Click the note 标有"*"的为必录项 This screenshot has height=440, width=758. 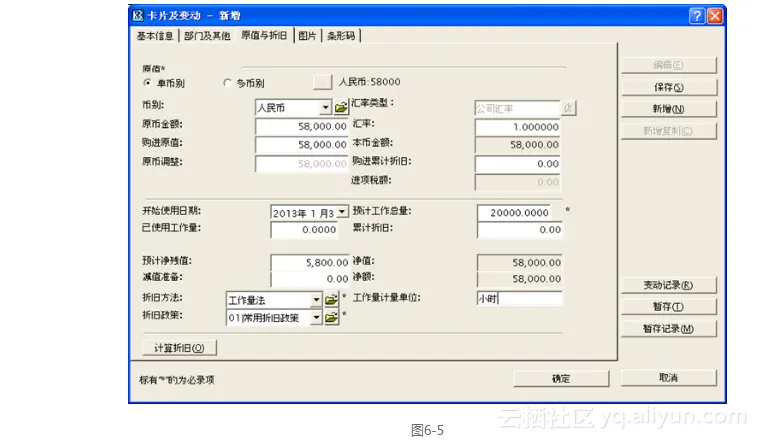pyautogui.click(x=177, y=380)
